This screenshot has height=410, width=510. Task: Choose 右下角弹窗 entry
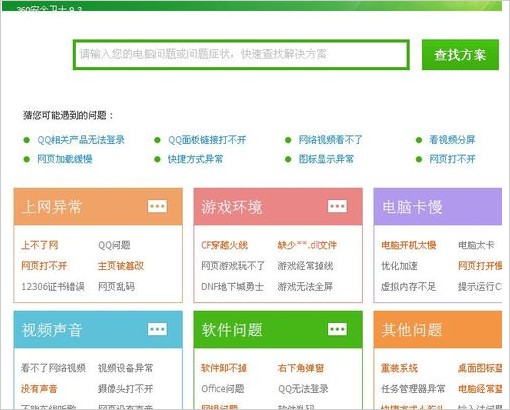(301, 368)
